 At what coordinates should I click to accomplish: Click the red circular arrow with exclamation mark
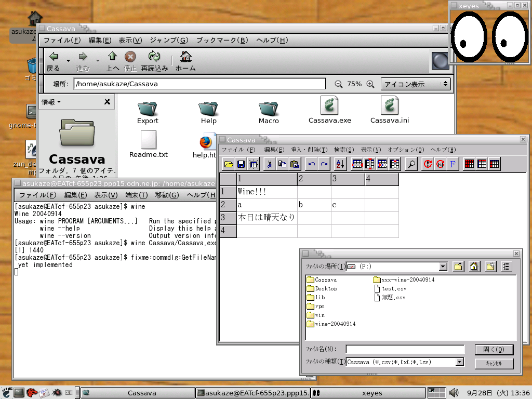click(428, 164)
